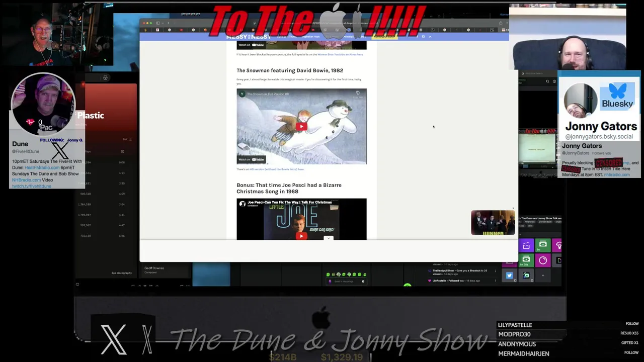
Task: Open twitch.tv/fivehitdune link
Action: pyautogui.click(x=32, y=186)
